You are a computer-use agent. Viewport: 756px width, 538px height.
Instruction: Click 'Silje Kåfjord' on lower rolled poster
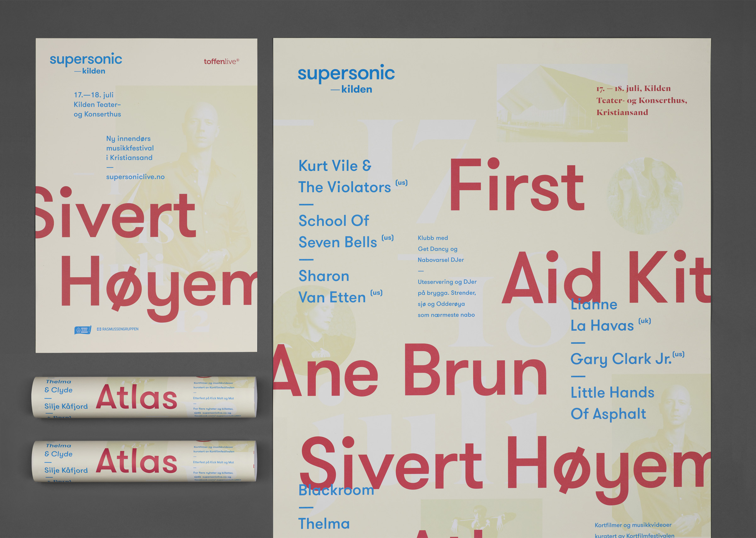tap(66, 470)
